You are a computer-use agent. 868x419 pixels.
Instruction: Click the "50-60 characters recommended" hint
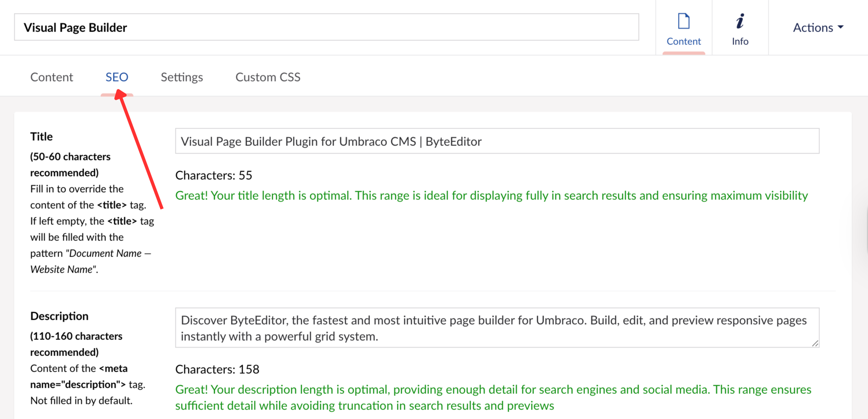(x=70, y=165)
